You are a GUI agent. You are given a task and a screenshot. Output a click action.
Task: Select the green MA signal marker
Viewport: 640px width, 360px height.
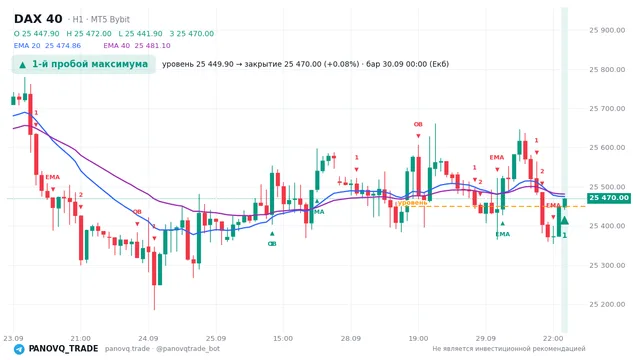click(319, 211)
